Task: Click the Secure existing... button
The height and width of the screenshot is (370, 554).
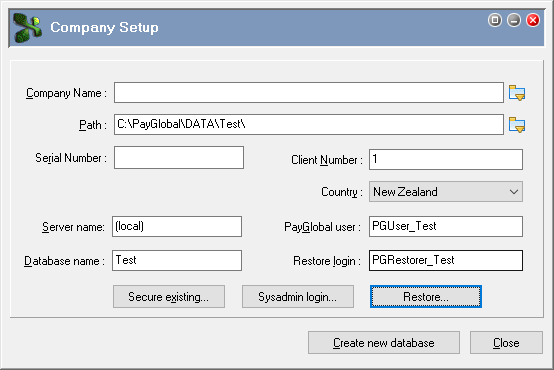Action: 169,296
